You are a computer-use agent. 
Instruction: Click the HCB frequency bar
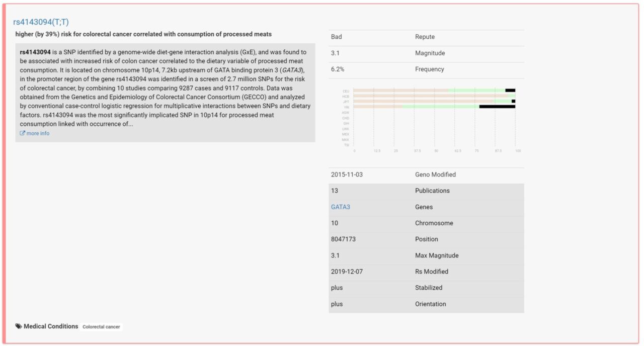pyautogui.click(x=433, y=96)
